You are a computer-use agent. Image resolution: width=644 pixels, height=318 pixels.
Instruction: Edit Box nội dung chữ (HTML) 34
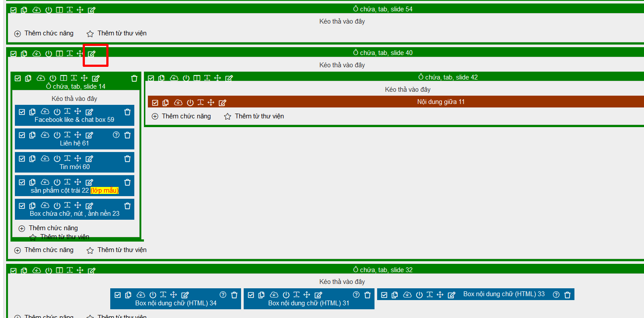tap(185, 295)
